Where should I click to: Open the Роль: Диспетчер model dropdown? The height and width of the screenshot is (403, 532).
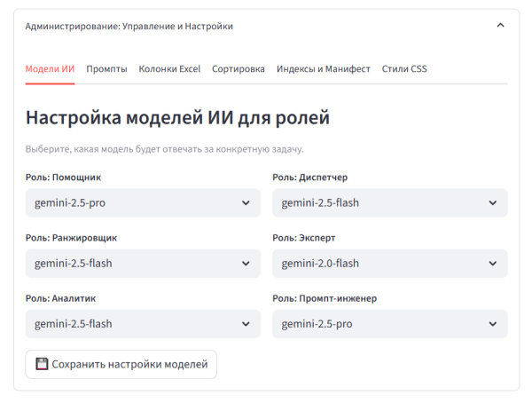point(390,203)
